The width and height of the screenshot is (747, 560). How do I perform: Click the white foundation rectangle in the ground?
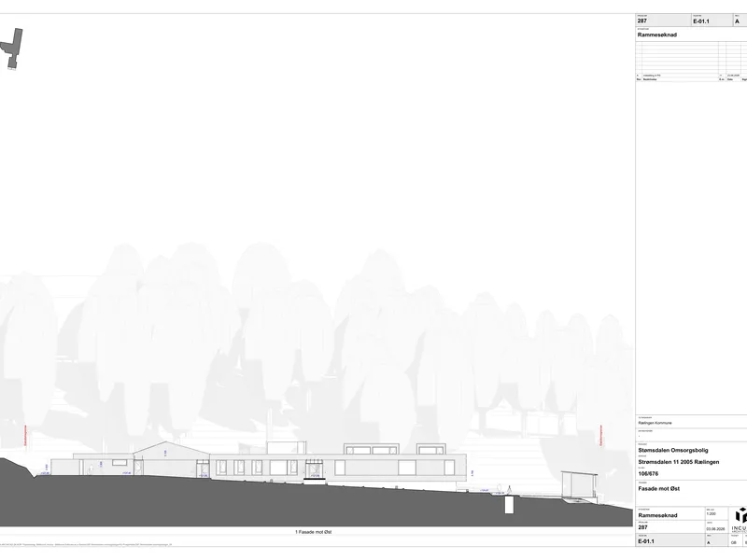click(x=509, y=505)
